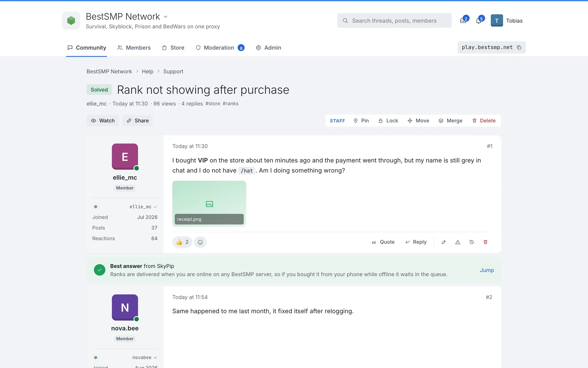Open the #1 post permalink
This screenshot has height=368, width=588.
pyautogui.click(x=489, y=146)
